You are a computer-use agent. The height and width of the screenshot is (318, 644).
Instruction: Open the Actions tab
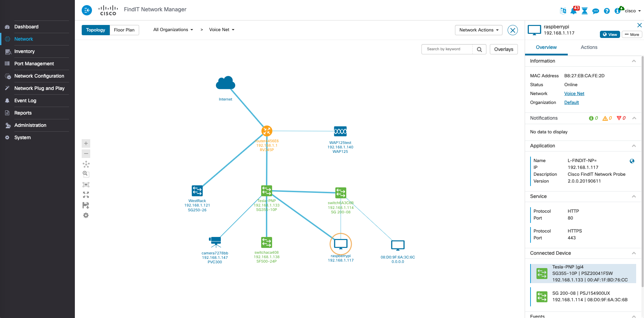[x=589, y=47]
